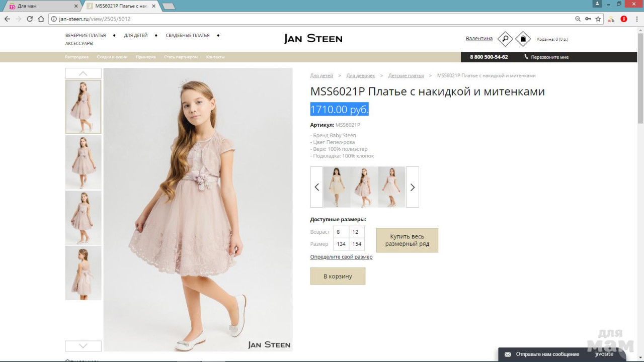Screen dimensions: 644x362
Task: Show previous related products with left arrow
Action: [x=316, y=187]
